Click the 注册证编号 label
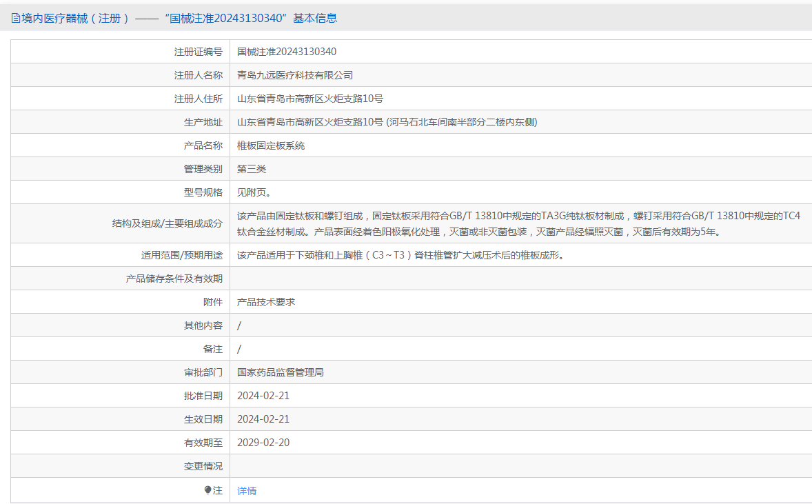The height and width of the screenshot is (504, 812). [x=198, y=52]
